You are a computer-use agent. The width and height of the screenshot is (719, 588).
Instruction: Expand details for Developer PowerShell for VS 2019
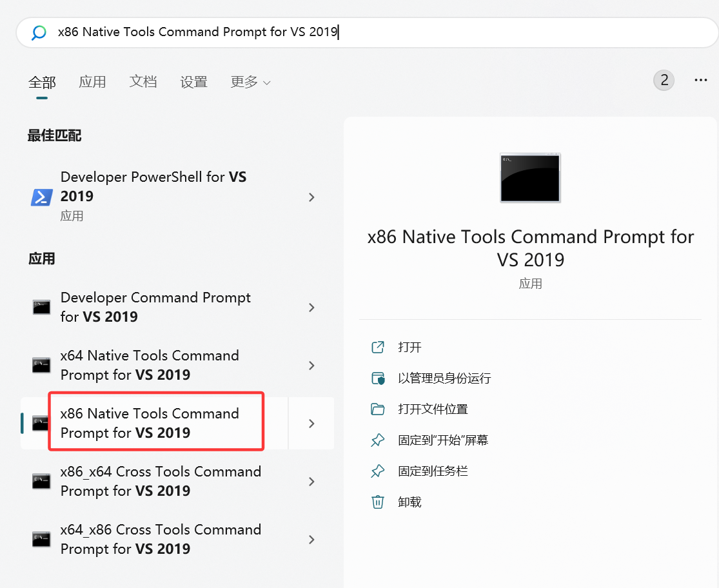point(311,197)
